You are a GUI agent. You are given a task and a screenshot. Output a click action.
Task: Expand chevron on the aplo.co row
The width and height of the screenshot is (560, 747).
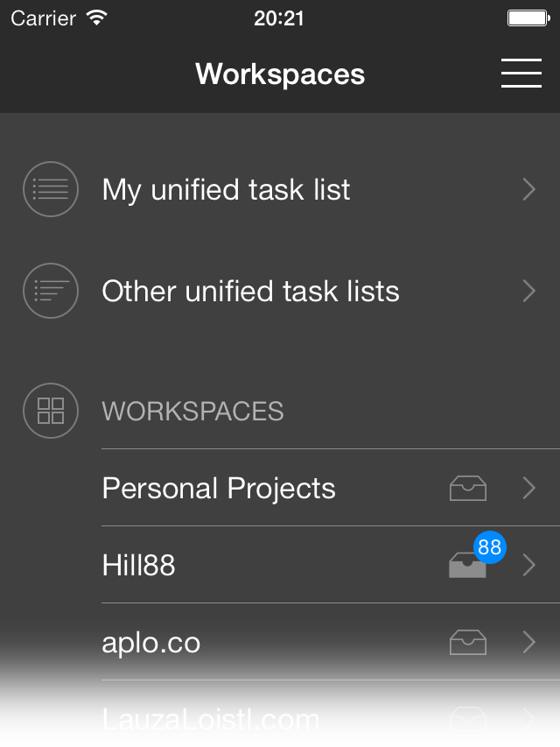[x=528, y=643]
